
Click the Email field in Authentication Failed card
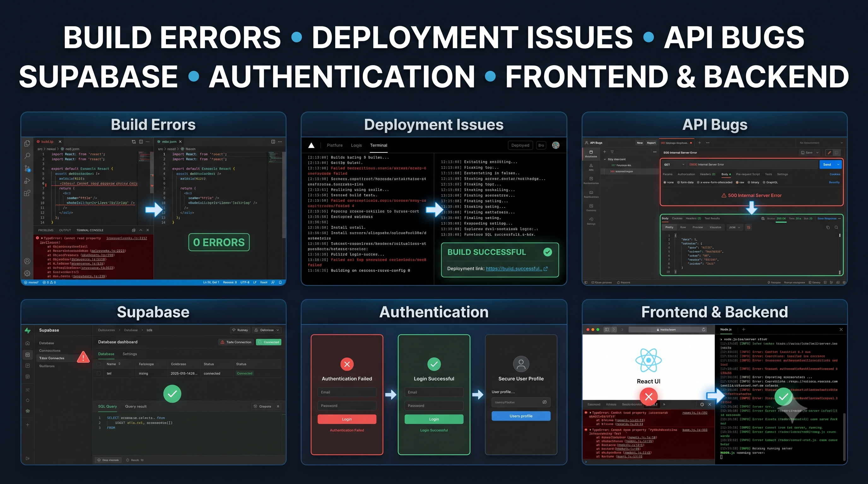tap(347, 392)
